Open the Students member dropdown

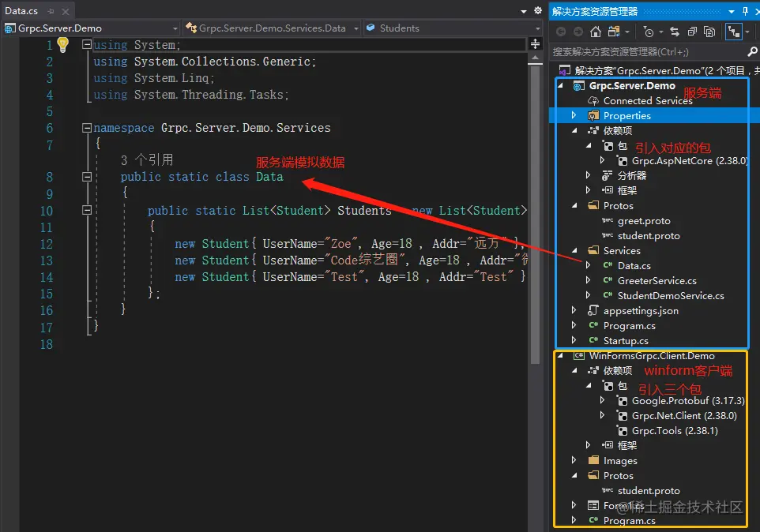(537, 28)
